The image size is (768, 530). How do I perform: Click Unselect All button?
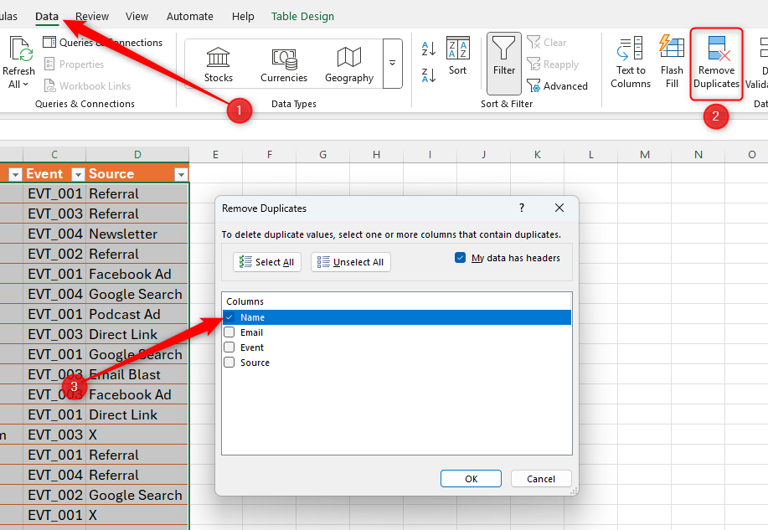point(351,262)
